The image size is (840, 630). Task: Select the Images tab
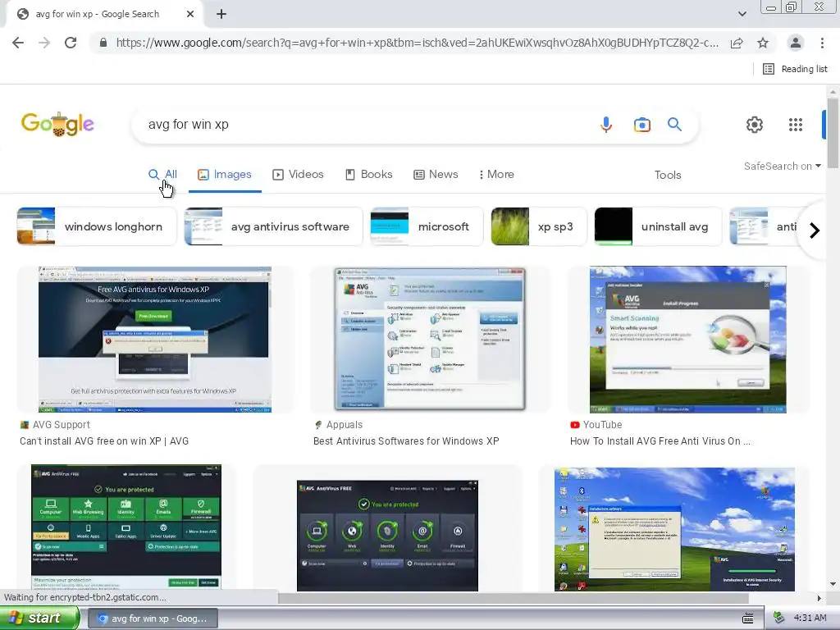tap(225, 174)
